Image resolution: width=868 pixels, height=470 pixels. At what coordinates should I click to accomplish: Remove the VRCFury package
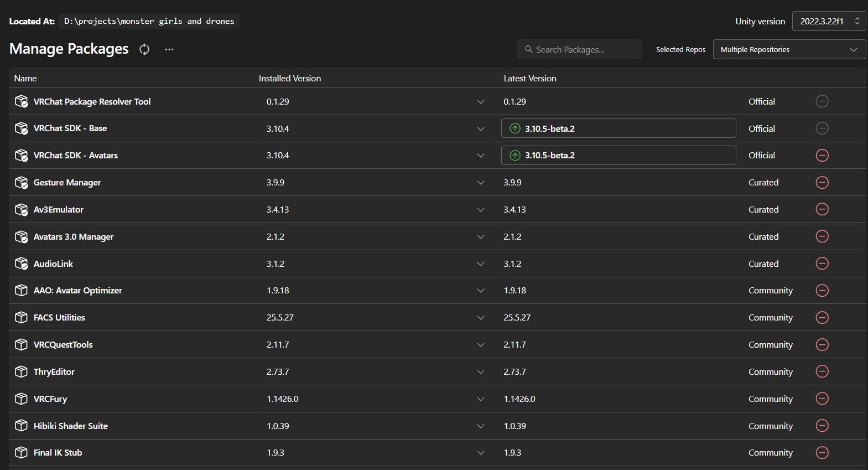[x=822, y=399]
